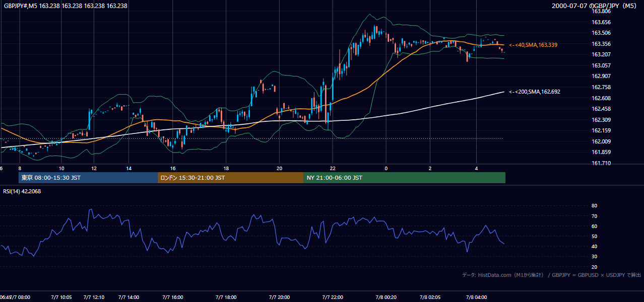
Task: Click the London 15:30-21:00 JST session bar
Action: (x=231, y=178)
